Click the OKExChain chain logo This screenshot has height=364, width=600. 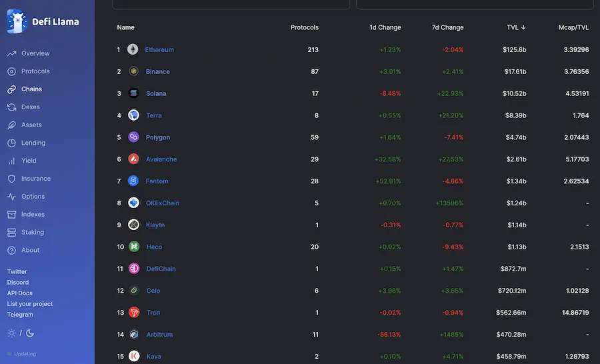[133, 203]
